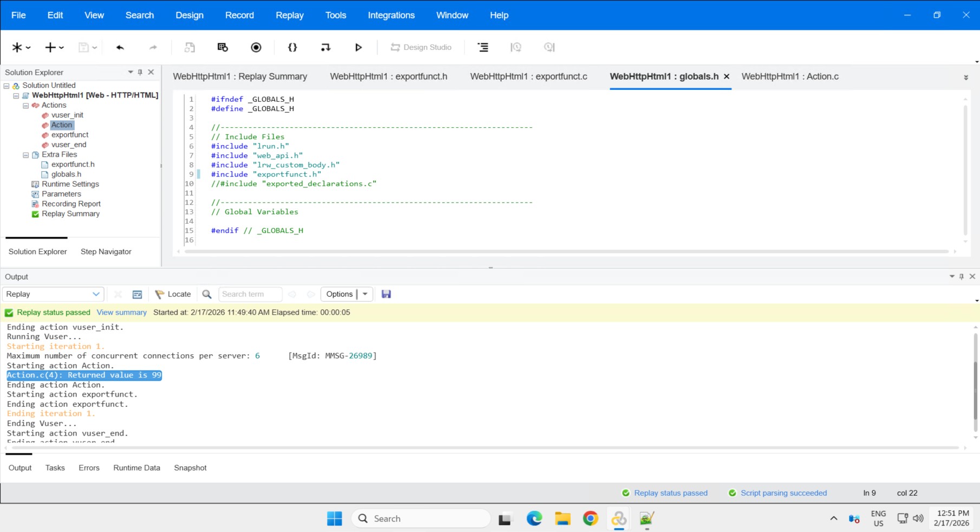Open Recording Report tree item

tap(71, 204)
